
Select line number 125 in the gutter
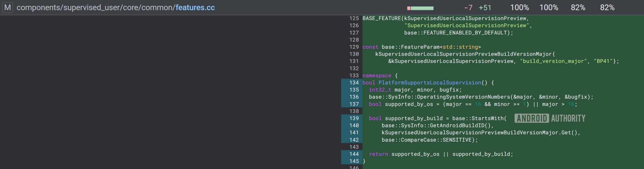pyautogui.click(x=354, y=18)
